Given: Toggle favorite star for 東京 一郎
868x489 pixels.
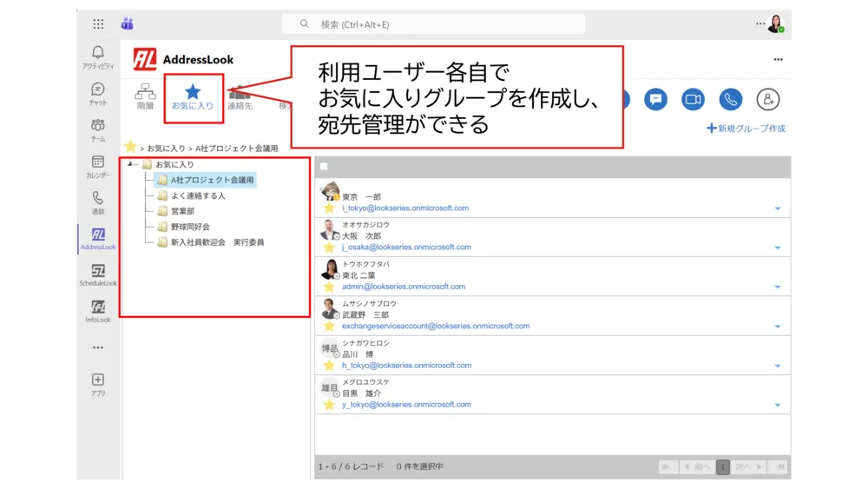Looking at the screenshot, I should coord(329,208).
